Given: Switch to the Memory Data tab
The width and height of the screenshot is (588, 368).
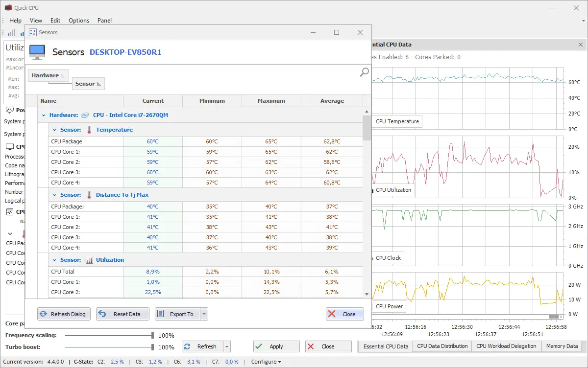Looking at the screenshot, I should [x=562, y=346].
